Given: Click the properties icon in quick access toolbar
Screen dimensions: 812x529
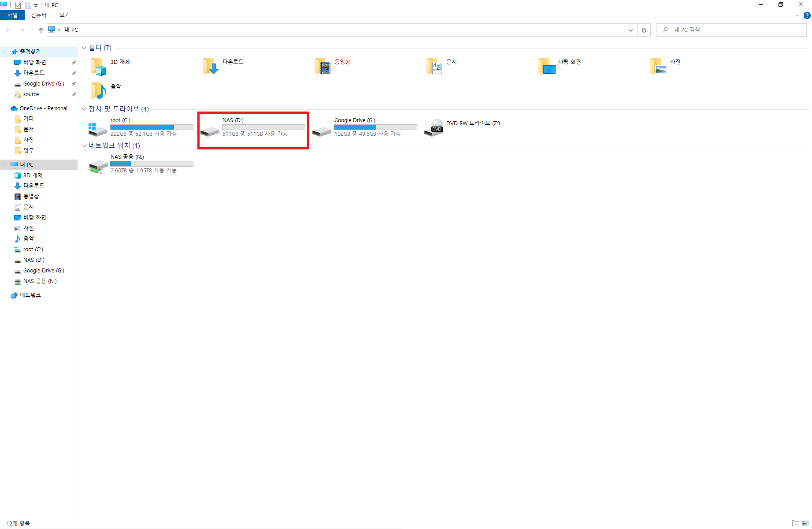Looking at the screenshot, I should 18,5.
